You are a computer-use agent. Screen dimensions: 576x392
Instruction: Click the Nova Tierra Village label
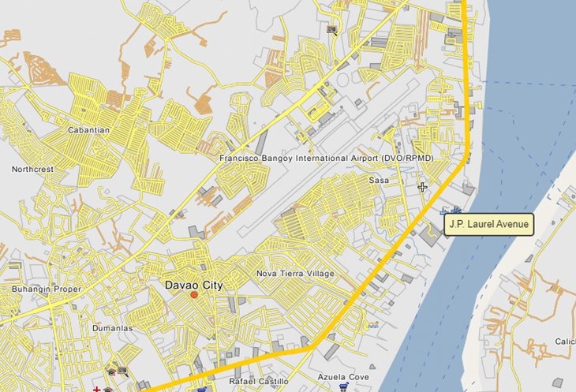tap(295, 274)
